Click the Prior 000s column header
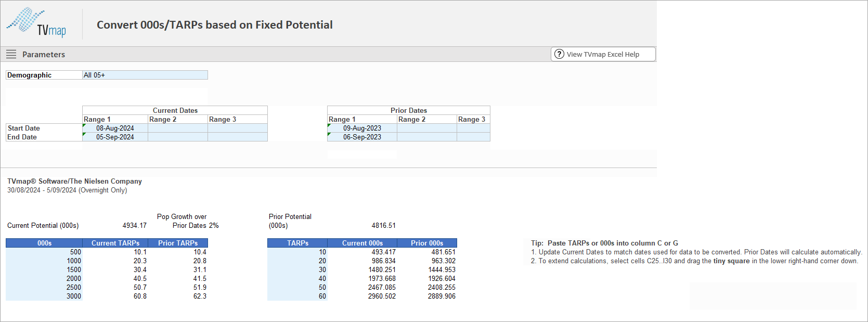Image resolution: width=868 pixels, height=322 pixels. coord(427,243)
